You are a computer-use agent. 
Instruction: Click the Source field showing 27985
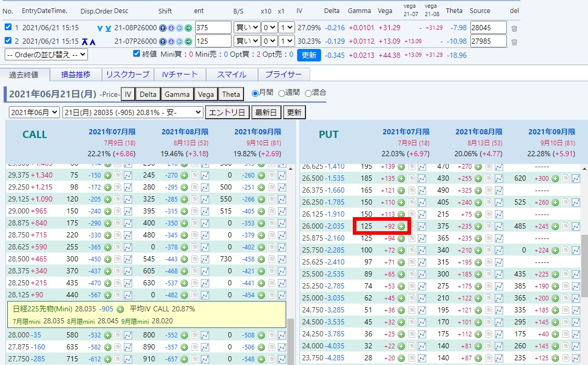click(x=489, y=41)
